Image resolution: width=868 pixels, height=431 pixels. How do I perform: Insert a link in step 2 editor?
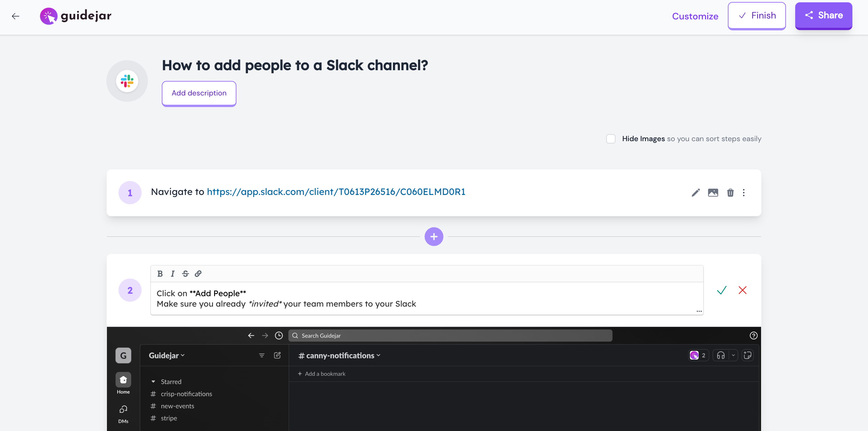click(198, 274)
